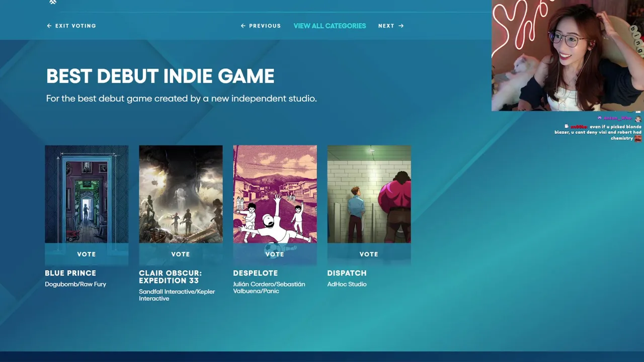644x362 pixels.
Task: Select the Dispatch cover art
Action: click(369, 194)
